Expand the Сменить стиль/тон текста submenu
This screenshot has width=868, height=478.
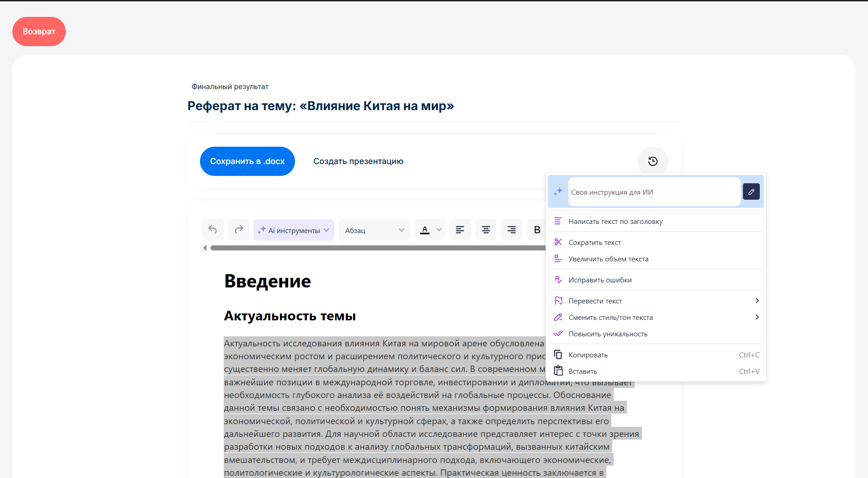point(757,317)
